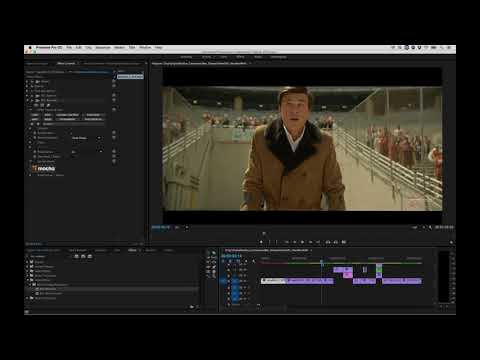Click the highlighted clip in Effect Controls timeline
Image resolution: width=480 pixels, height=360 pixels.
coord(130,77)
